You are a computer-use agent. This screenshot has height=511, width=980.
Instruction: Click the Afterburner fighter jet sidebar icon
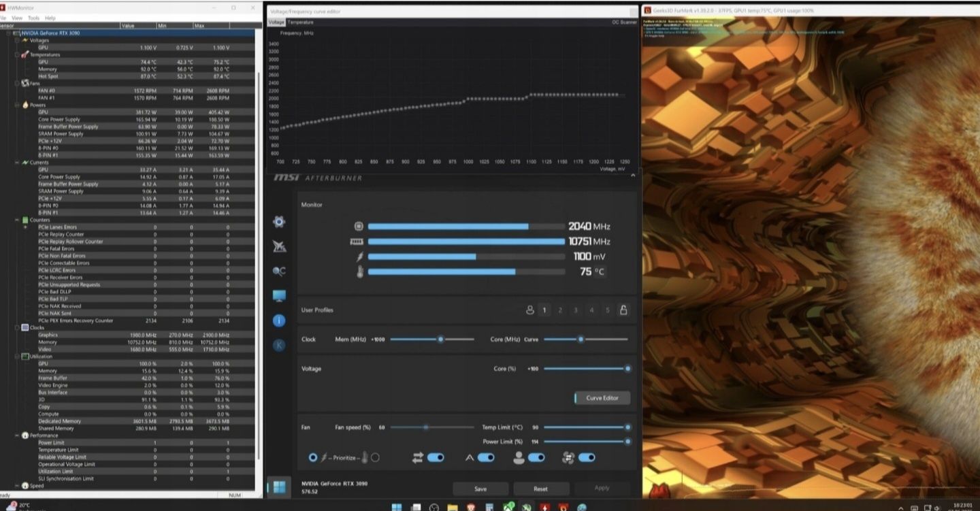coord(278,246)
